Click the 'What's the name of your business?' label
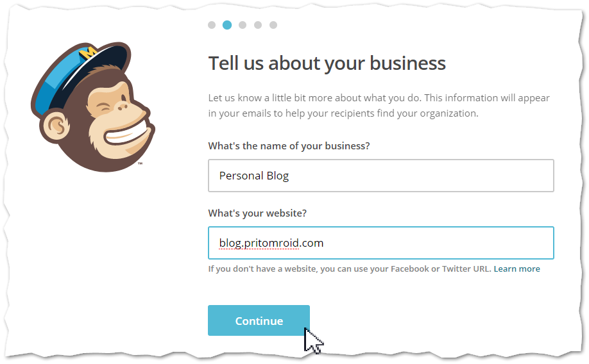Image resolution: width=589 pixels, height=364 pixels. click(x=289, y=146)
